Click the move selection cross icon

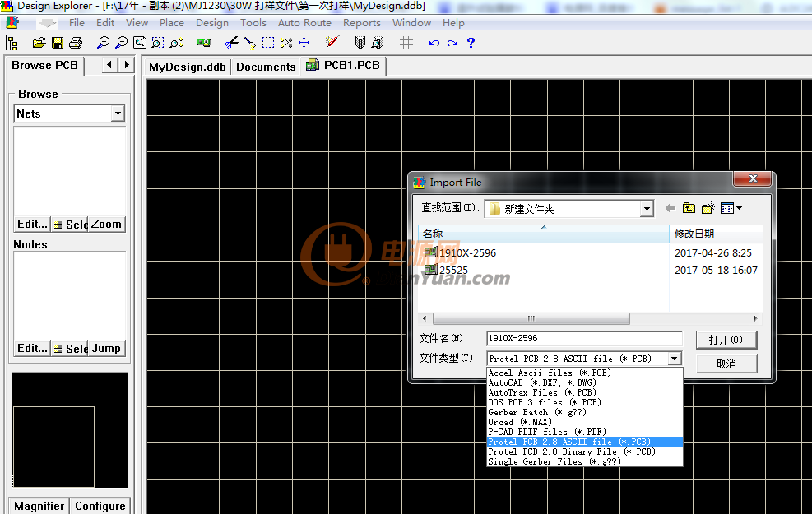coord(304,43)
